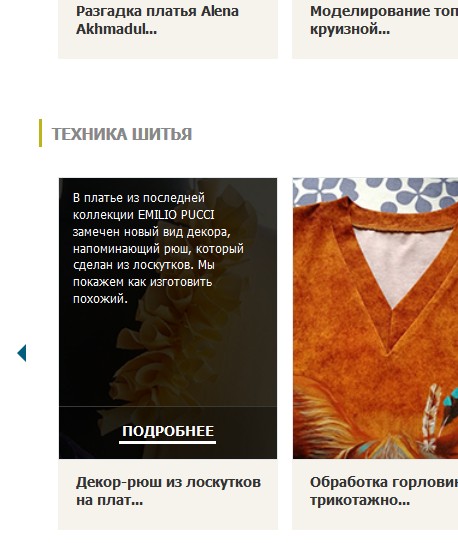Click the dark ruffle decor image card
Viewport: 458px width, 543px height.
tap(168, 318)
